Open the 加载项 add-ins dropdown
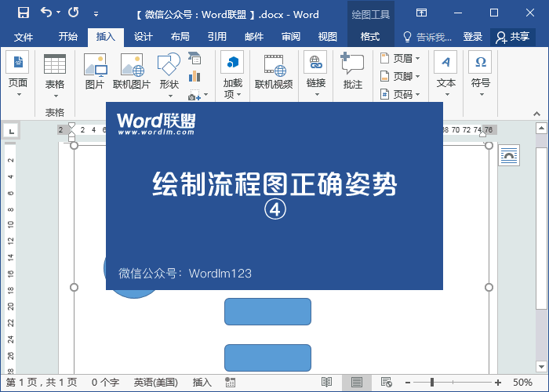Screen dimensions: 549x392 coord(233,75)
